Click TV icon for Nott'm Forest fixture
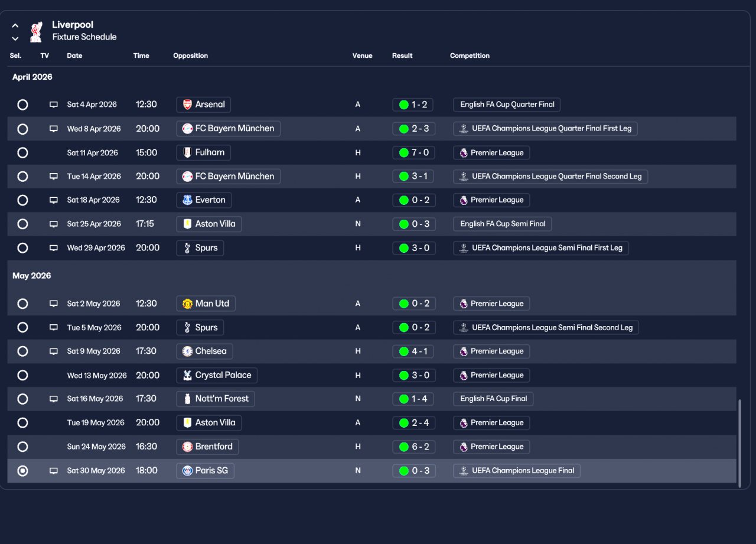This screenshot has width=756, height=544. click(x=54, y=399)
